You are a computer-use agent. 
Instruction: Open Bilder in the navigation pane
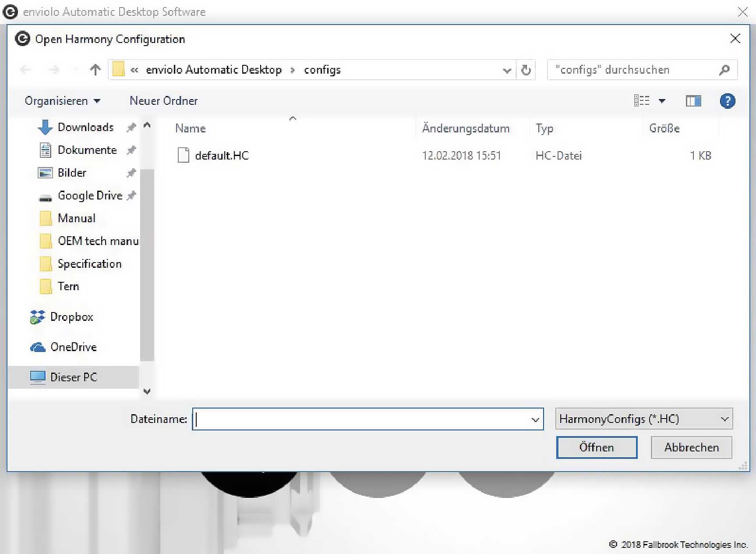pos(72,173)
